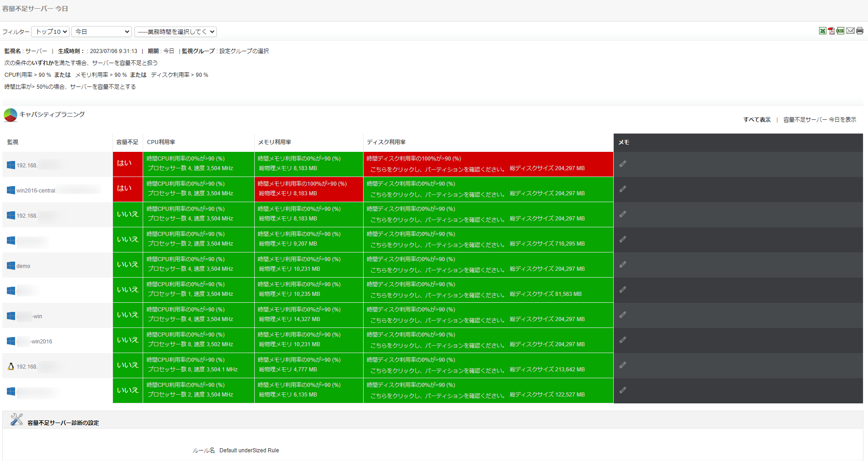Email this report via envelope icon

[850, 31]
